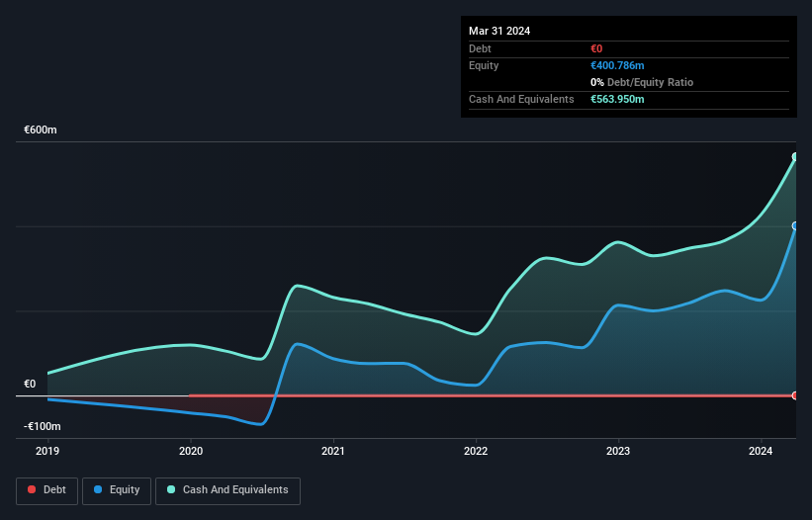
Task: Toggle the Equity legend button
Action: (117, 490)
